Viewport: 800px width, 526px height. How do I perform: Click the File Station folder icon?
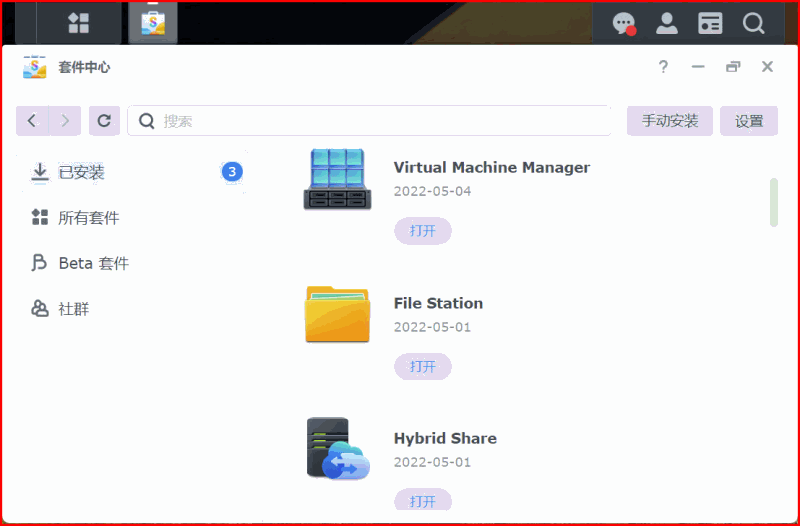pyautogui.click(x=337, y=314)
